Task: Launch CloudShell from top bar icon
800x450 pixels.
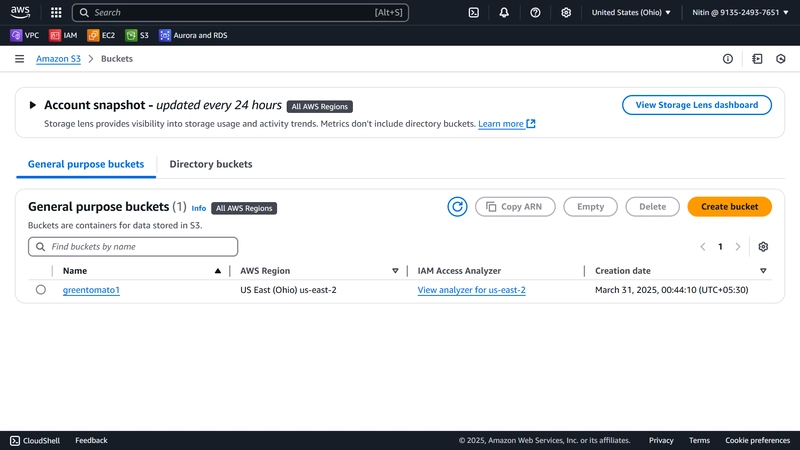Action: (x=473, y=12)
